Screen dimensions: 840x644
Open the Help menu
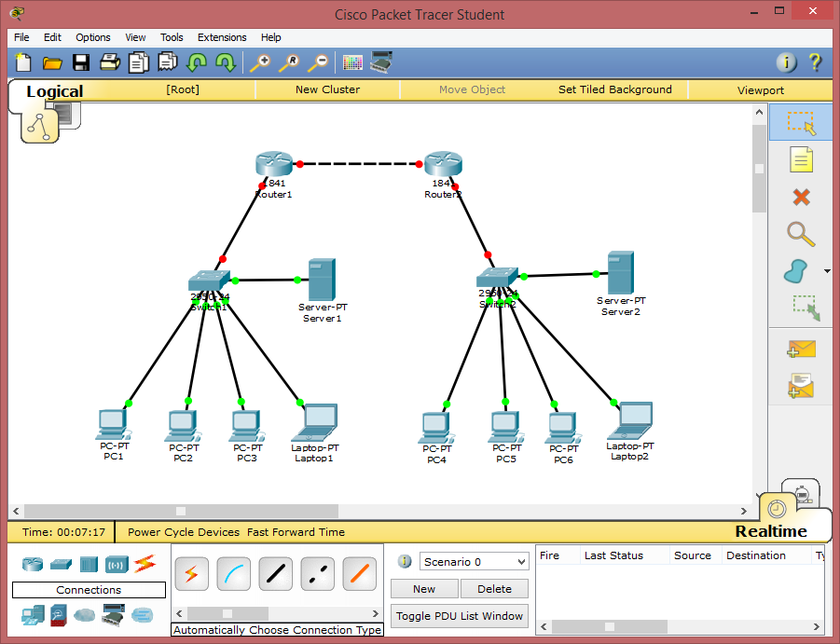pyautogui.click(x=270, y=37)
